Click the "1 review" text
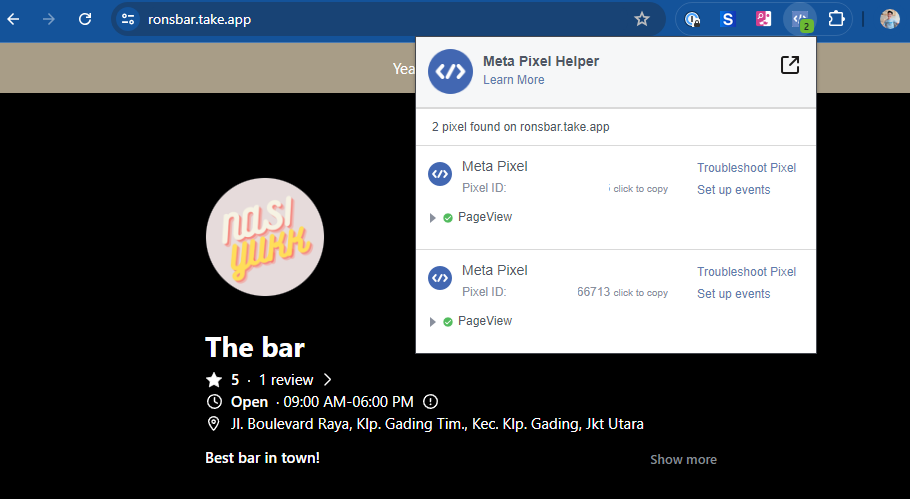The height and width of the screenshot is (499, 910). tap(286, 379)
